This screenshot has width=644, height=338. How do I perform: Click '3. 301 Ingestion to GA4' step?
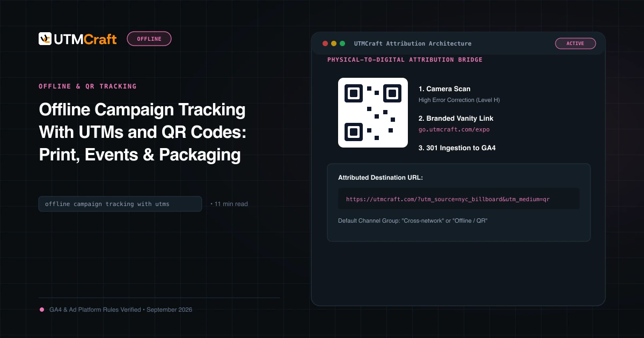pos(457,148)
